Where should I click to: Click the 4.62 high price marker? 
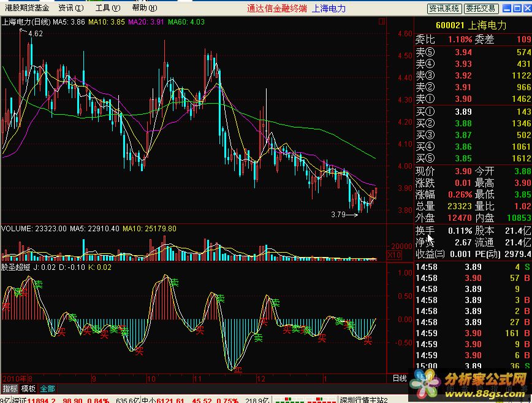(x=36, y=34)
